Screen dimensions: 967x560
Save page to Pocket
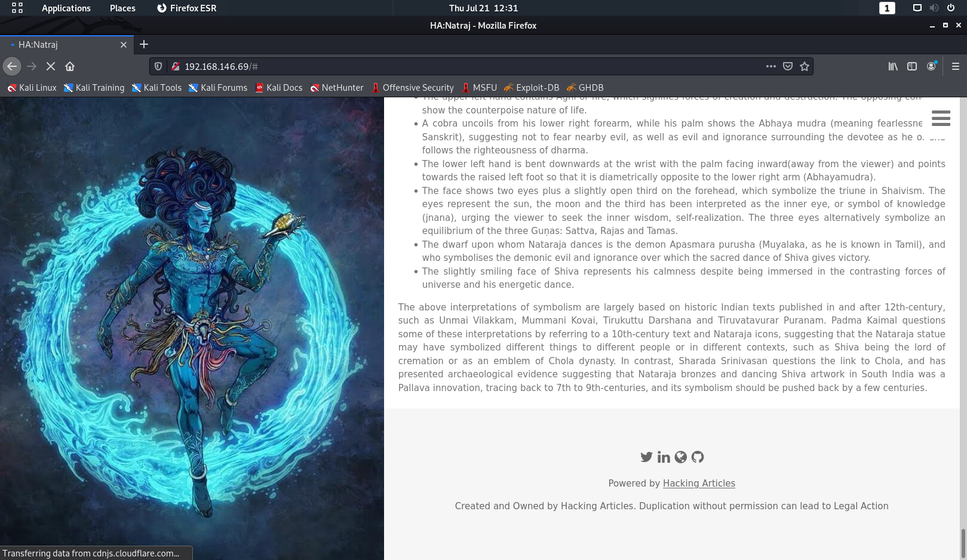click(788, 66)
